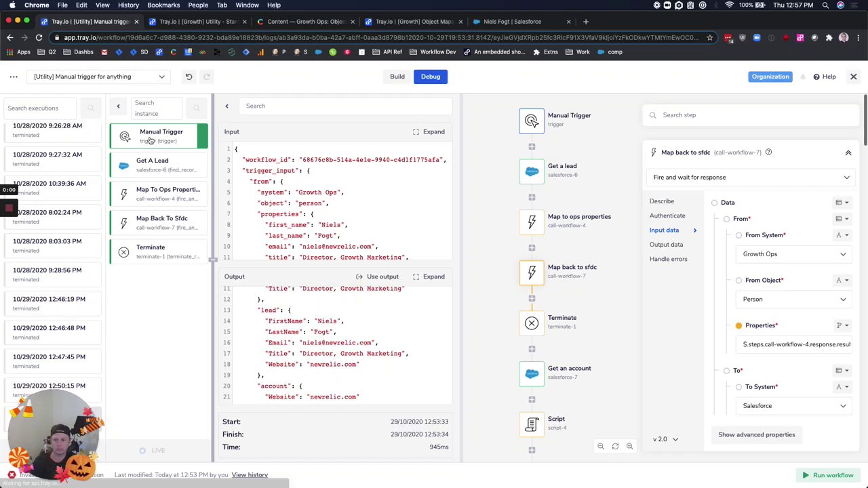The image size is (868, 488).
Task: Click the undo arrow in the toolbar
Action: tap(189, 77)
